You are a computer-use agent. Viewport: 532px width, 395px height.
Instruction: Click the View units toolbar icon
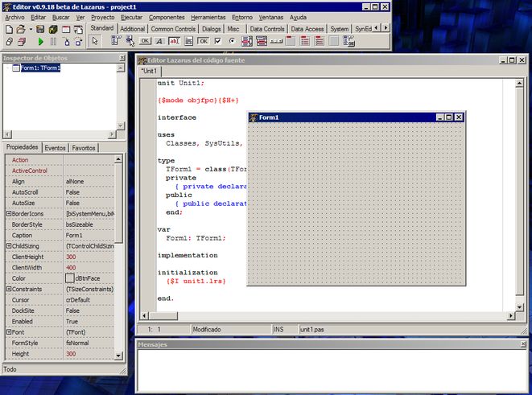pyautogui.click(x=9, y=42)
